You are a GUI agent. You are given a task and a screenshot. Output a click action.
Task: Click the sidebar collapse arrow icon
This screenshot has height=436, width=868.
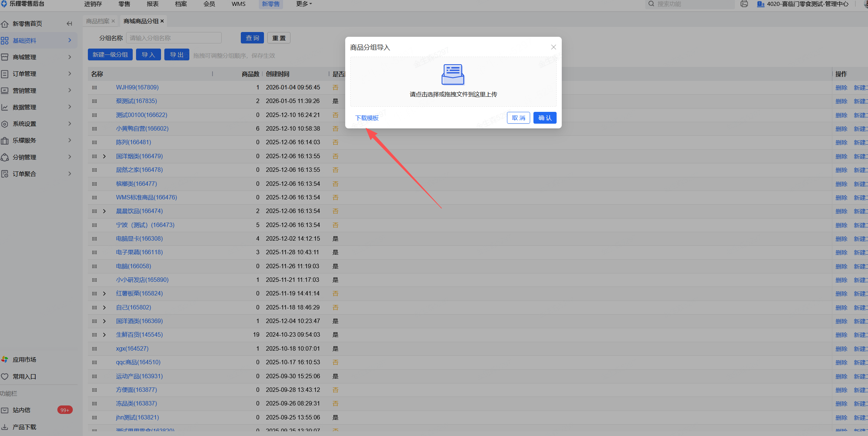pos(69,24)
